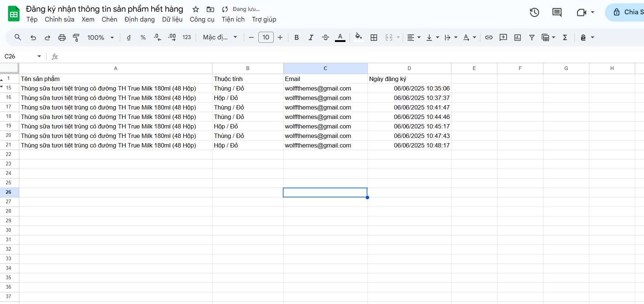The image size is (644, 304).
Task: Toggle italic formatting
Action: click(311, 37)
